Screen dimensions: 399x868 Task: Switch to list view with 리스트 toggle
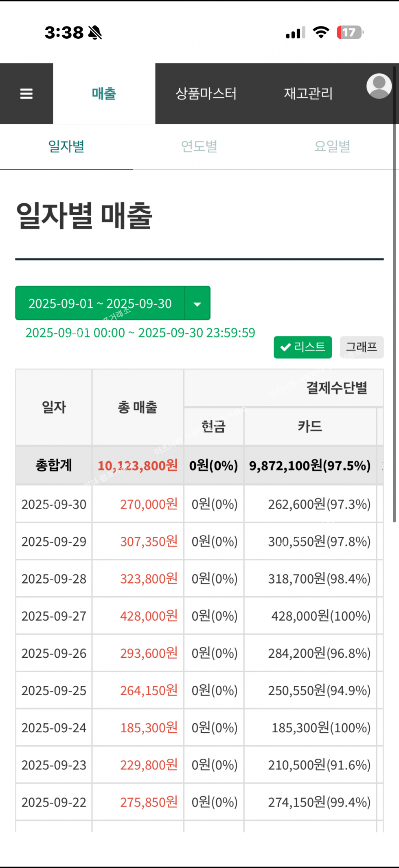click(x=303, y=347)
